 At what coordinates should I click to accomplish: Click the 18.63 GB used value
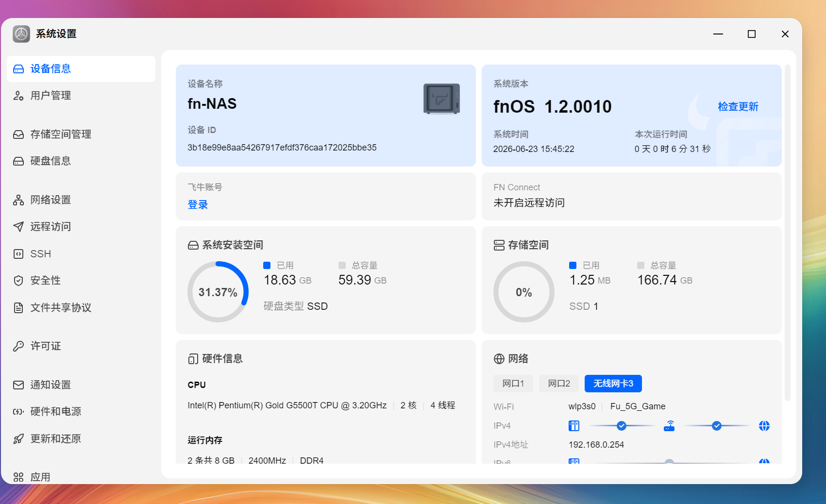coord(287,280)
